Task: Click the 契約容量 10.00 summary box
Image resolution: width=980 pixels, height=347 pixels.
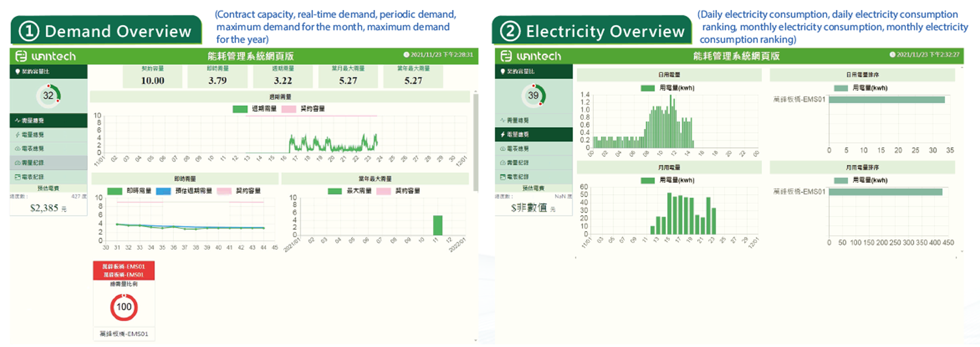Action: pyautogui.click(x=153, y=77)
